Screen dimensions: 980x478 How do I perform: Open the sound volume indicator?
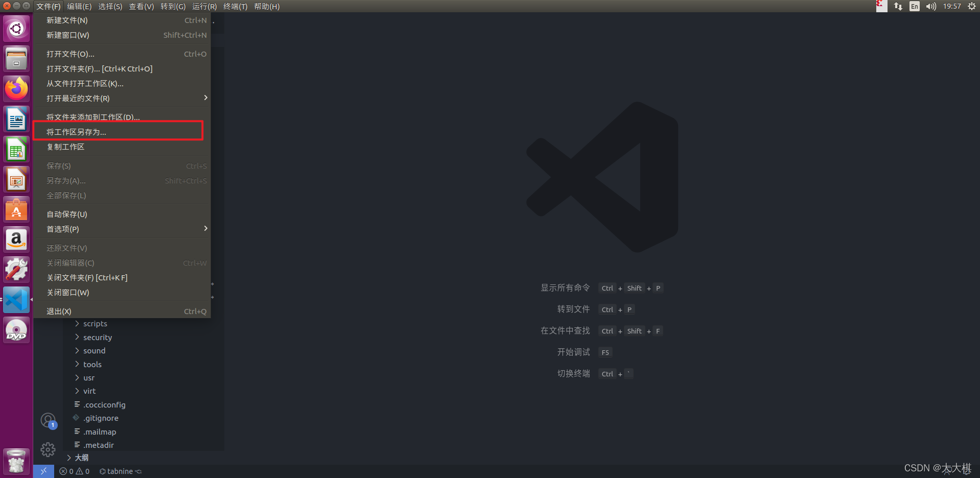[x=931, y=6]
